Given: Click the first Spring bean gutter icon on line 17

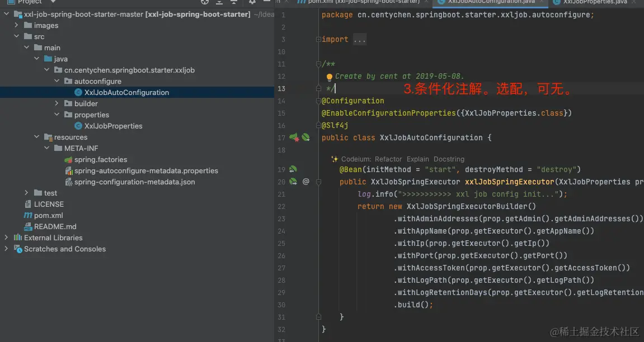Looking at the screenshot, I should click(x=294, y=137).
